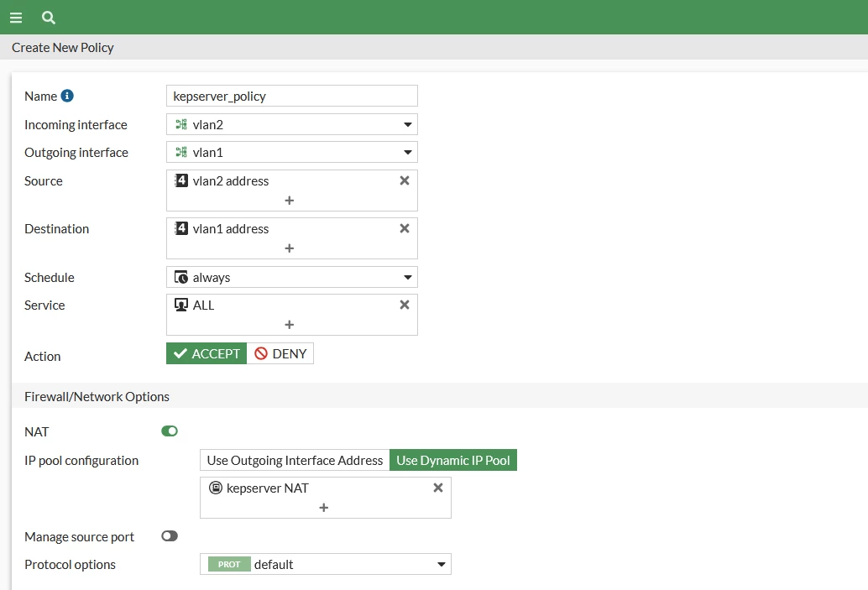Viewport: 868px width, 590px height.
Task: Click the PROT badge in Protocol options
Action: [x=229, y=564]
